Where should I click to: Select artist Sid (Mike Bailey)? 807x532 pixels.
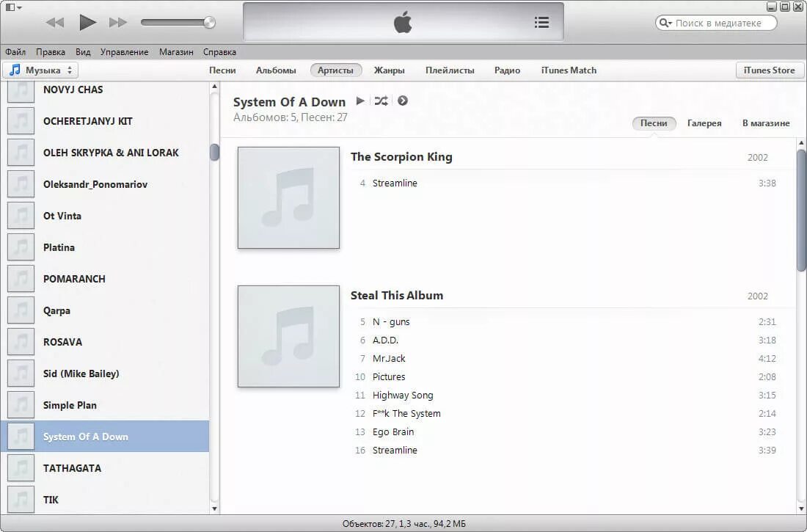pos(105,374)
